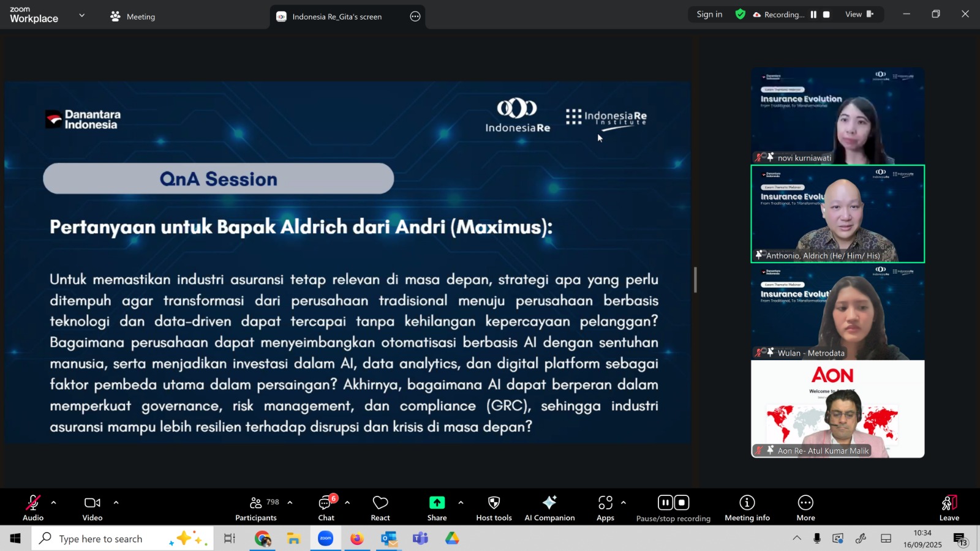Toggle the camera with Video button
Viewport: 980px width, 551px height.
point(92,508)
